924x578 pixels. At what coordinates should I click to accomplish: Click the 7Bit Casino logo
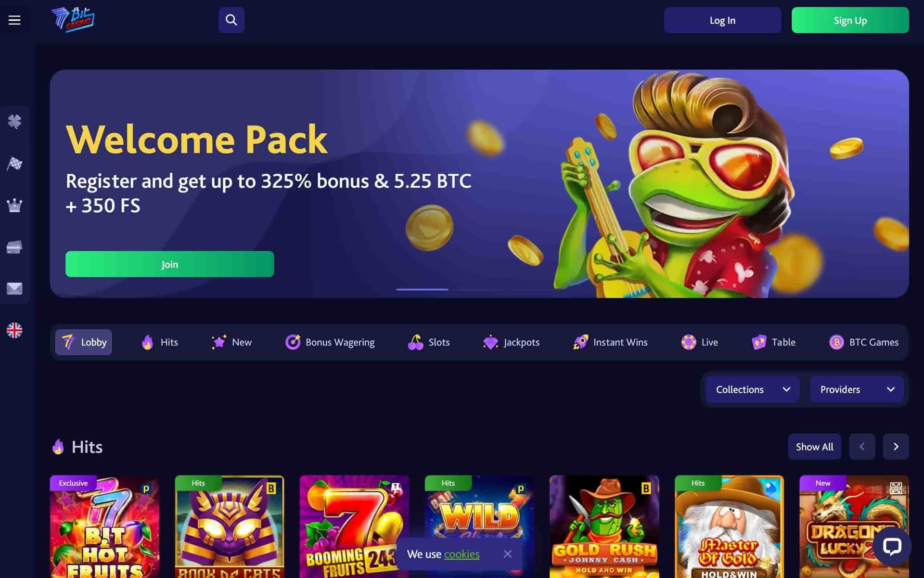pyautogui.click(x=73, y=20)
